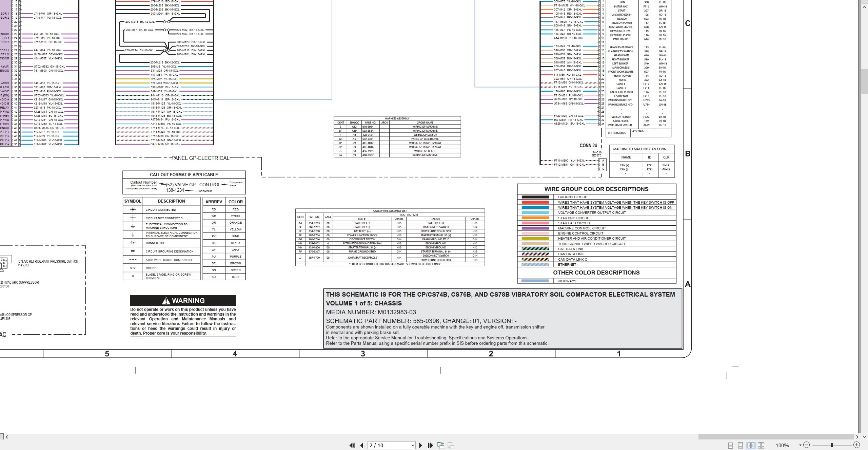This screenshot has height=450, width=868.
Task: Click the 'START AID CIRCUIT' legend label
Action: 574,223
